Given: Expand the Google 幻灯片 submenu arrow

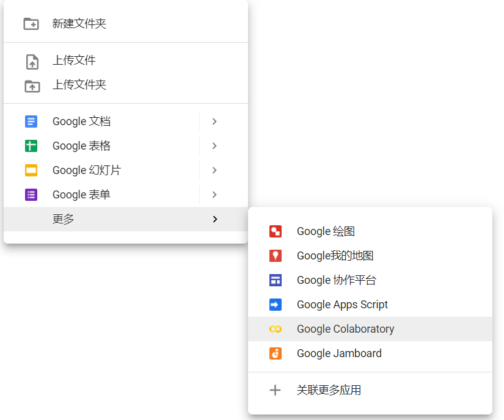Looking at the screenshot, I should [214, 170].
